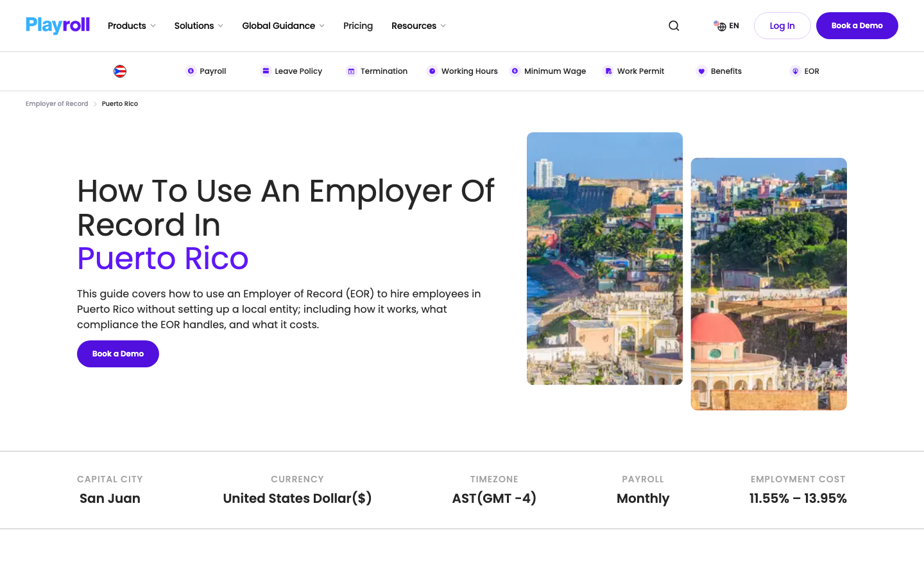Screen dimensions: 924x578
Task: Click the CURRENCY label
Action: pyautogui.click(x=297, y=479)
